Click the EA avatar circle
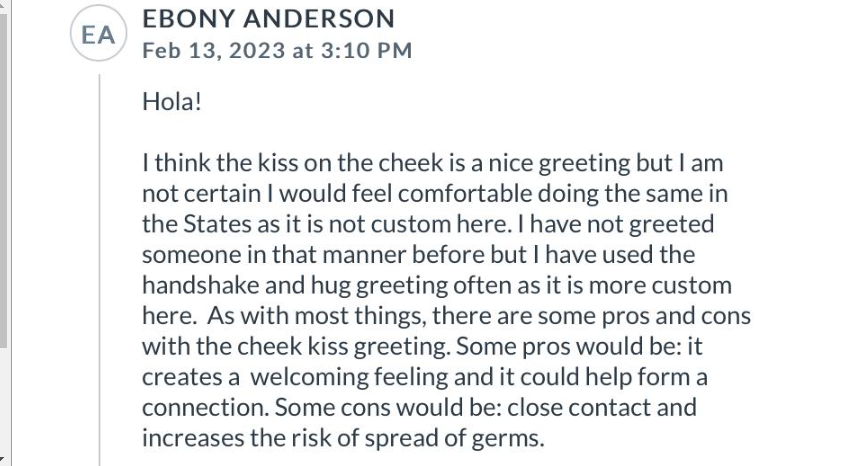 (x=97, y=35)
